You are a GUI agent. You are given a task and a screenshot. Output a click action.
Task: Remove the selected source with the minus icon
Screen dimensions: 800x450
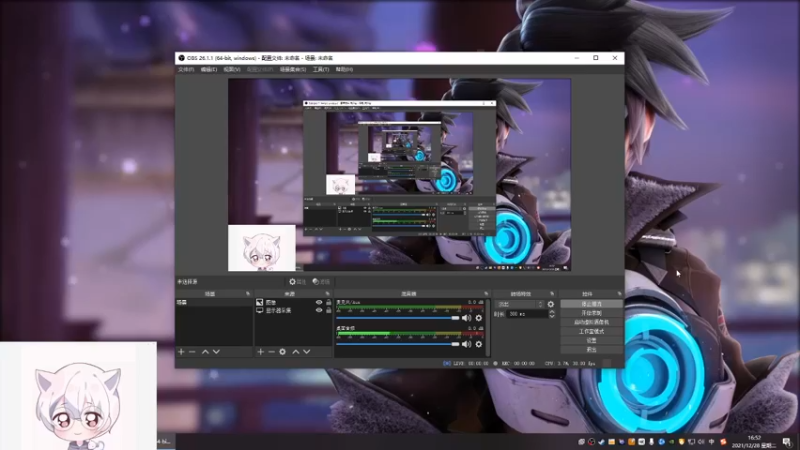coord(271,352)
